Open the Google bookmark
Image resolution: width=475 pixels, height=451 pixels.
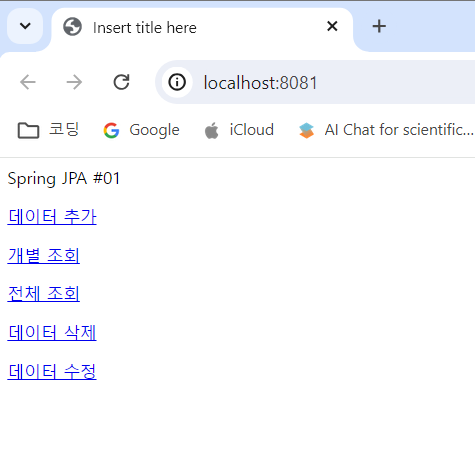click(142, 130)
